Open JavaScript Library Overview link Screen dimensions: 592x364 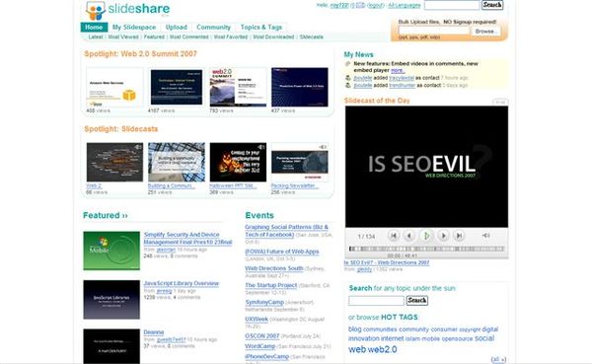[182, 283]
